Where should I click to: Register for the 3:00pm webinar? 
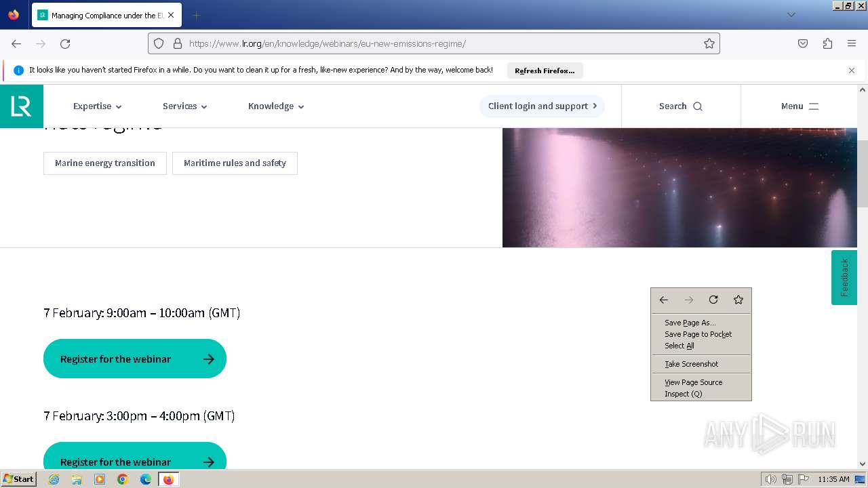coord(135,455)
